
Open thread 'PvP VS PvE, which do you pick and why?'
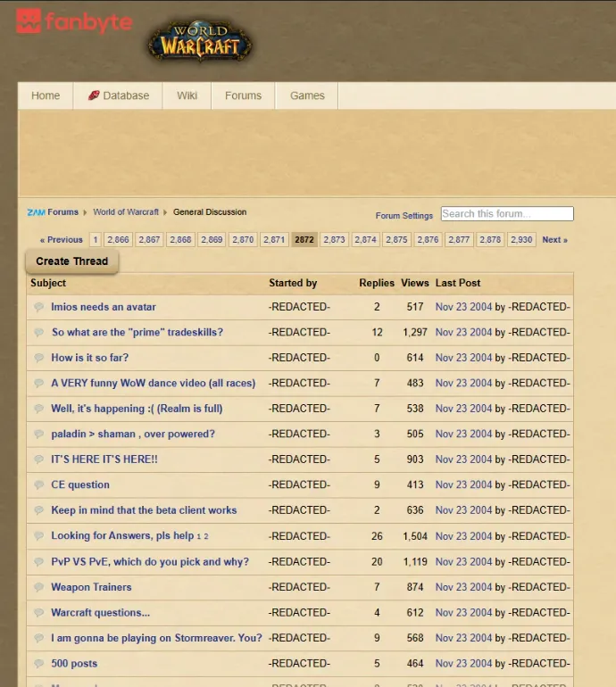click(x=150, y=562)
